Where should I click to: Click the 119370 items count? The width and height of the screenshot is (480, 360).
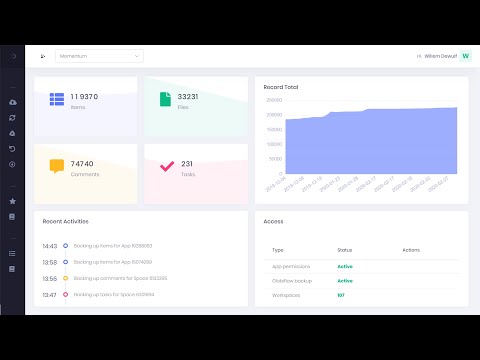click(x=84, y=97)
